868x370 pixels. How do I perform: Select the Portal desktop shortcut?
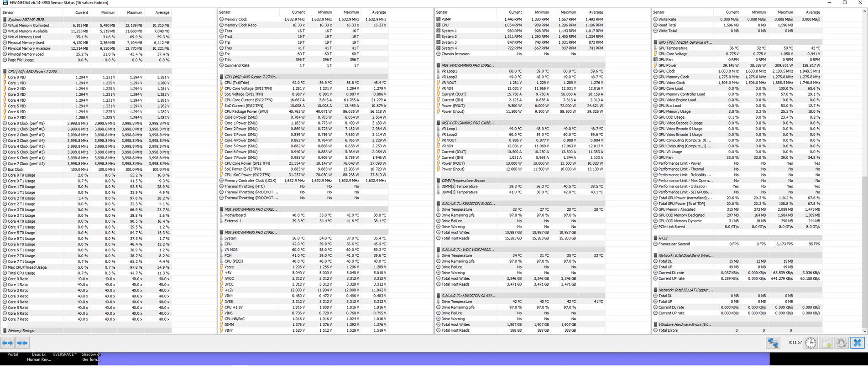13,354
